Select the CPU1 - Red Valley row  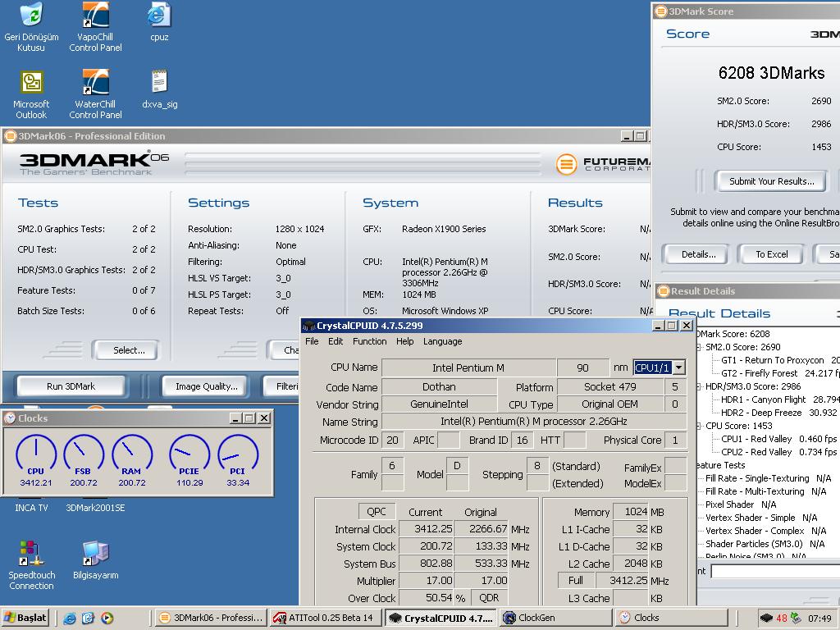click(x=779, y=439)
